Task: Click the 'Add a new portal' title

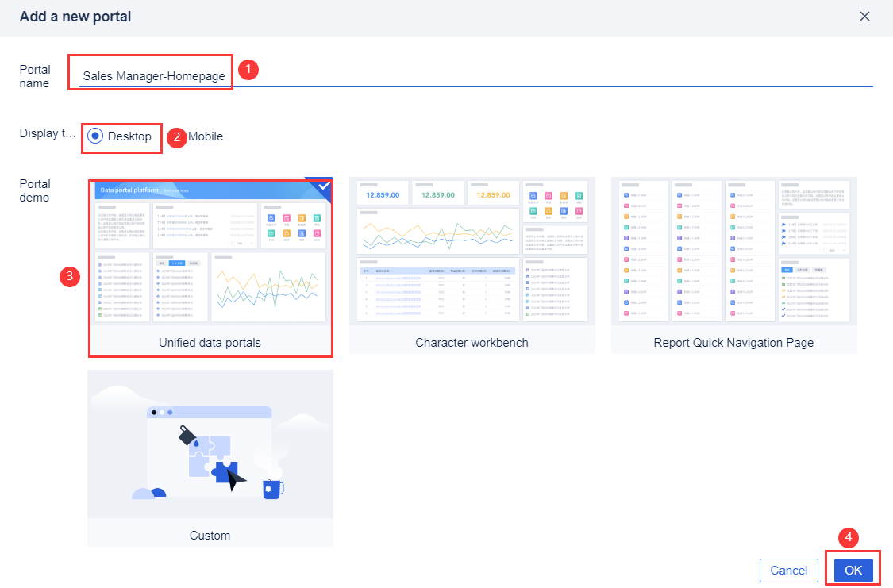Action: (x=75, y=17)
